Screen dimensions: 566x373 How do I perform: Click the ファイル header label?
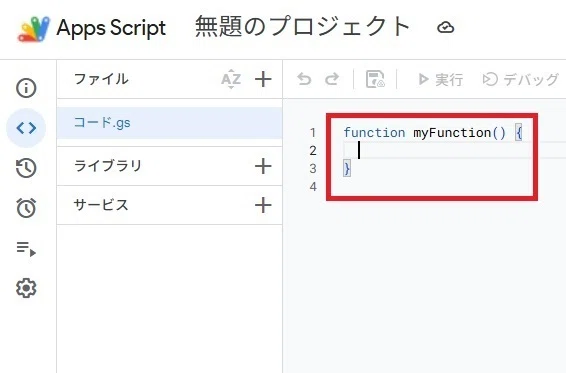point(101,79)
